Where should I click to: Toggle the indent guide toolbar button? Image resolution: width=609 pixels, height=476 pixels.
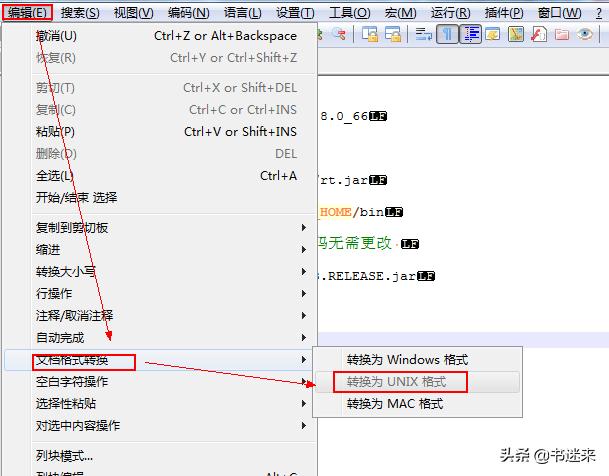click(x=470, y=34)
